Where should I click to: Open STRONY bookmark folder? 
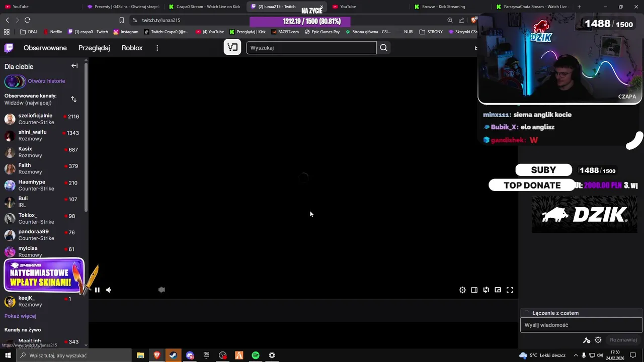pos(431,32)
